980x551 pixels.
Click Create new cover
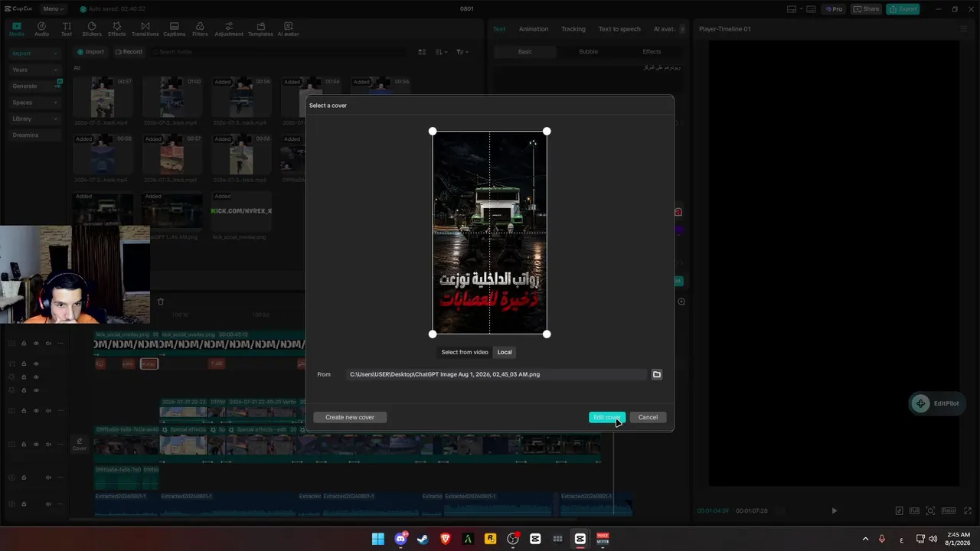point(350,417)
